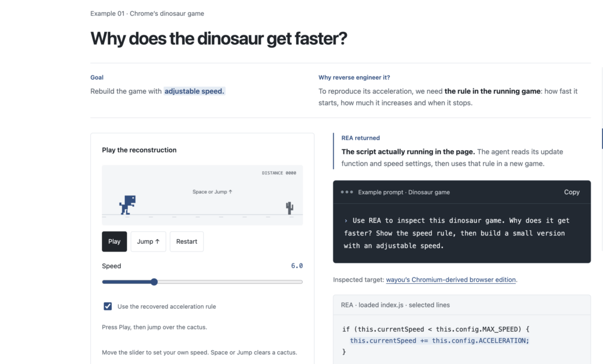The height and width of the screenshot is (364, 603).
Task: Click the 'REA returned' label
Action: [360, 138]
